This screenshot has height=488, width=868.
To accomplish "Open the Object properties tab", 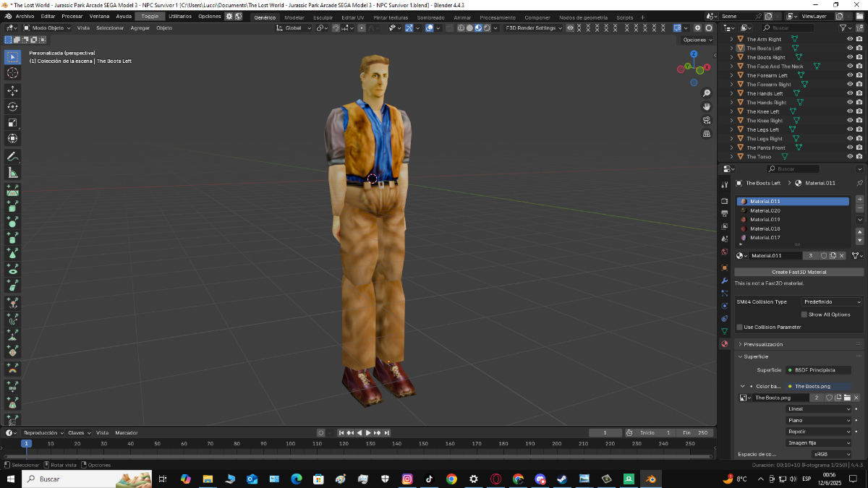I will (724, 267).
